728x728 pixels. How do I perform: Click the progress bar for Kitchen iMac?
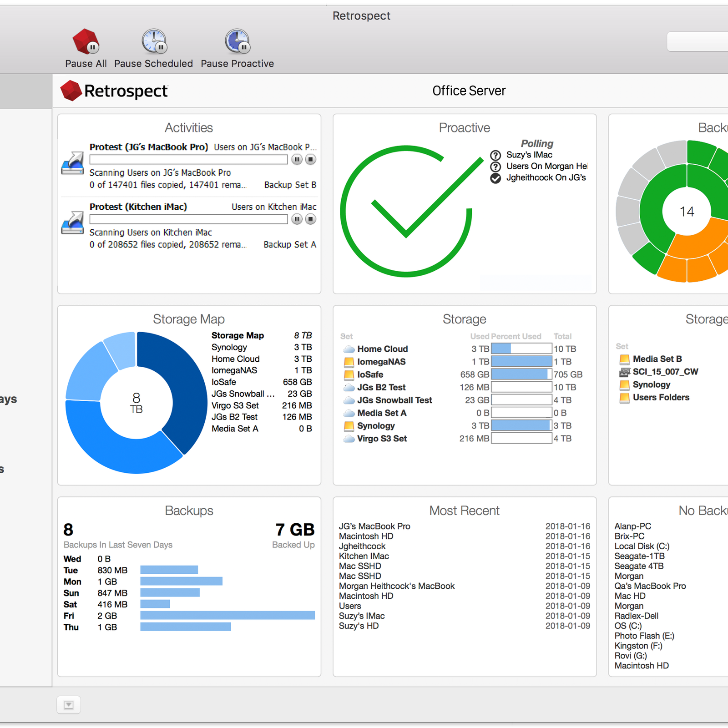[x=189, y=219]
